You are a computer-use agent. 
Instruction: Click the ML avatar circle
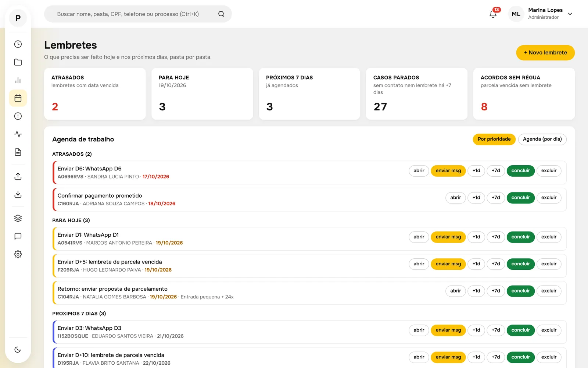pos(516,14)
